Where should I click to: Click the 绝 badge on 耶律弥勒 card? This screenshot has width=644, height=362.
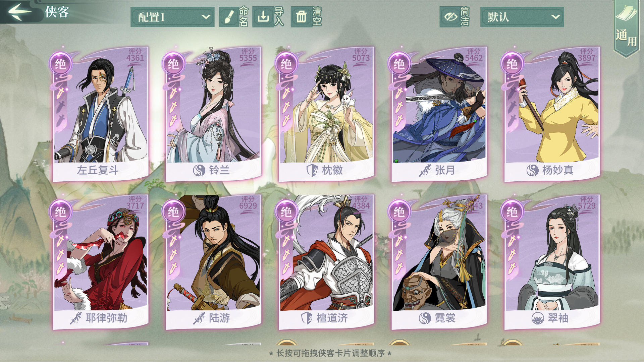tap(60, 212)
